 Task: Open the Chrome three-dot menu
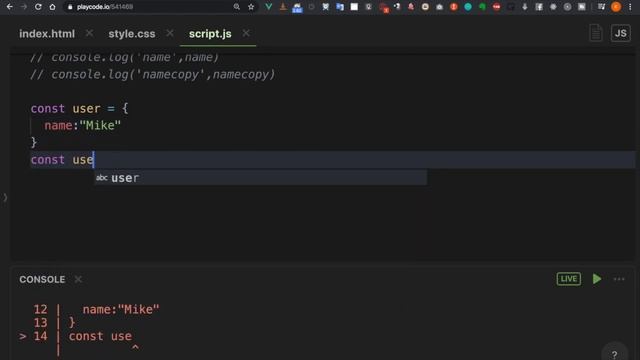coord(630,7)
